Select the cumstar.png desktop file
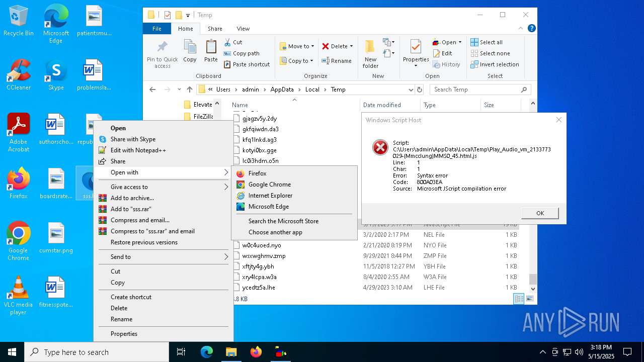This screenshot has height=362, width=644. [56, 238]
